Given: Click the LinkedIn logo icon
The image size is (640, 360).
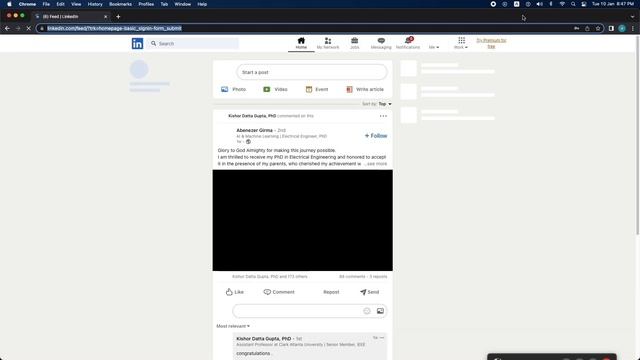Looking at the screenshot, I should click(x=138, y=43).
